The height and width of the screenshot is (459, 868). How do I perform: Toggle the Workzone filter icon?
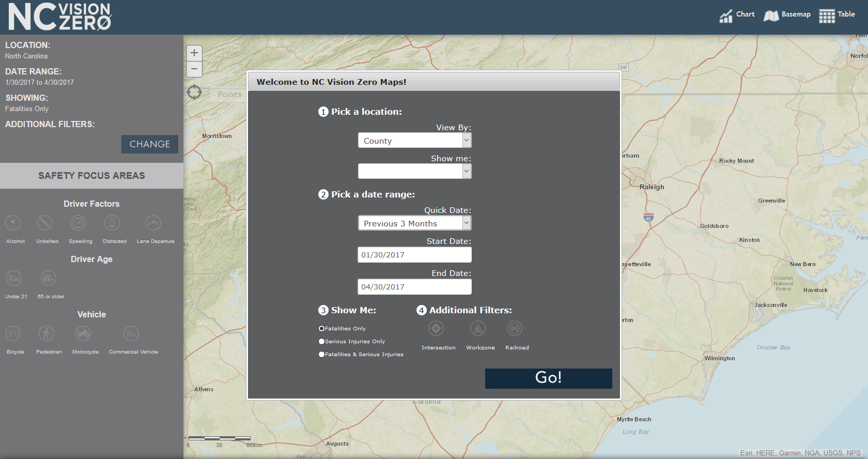[x=478, y=328]
